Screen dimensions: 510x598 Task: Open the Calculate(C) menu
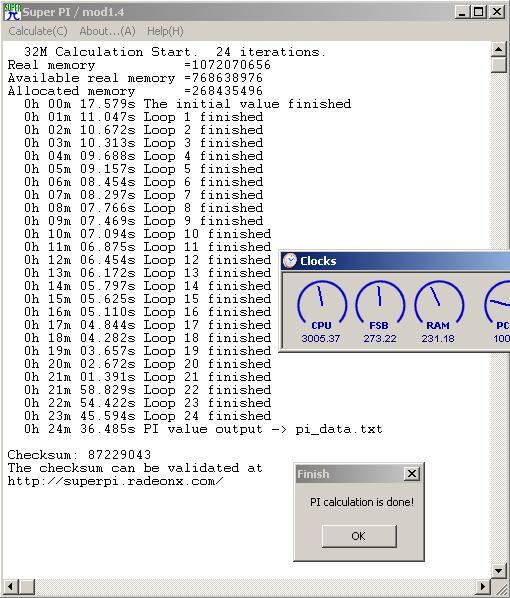pyautogui.click(x=38, y=31)
